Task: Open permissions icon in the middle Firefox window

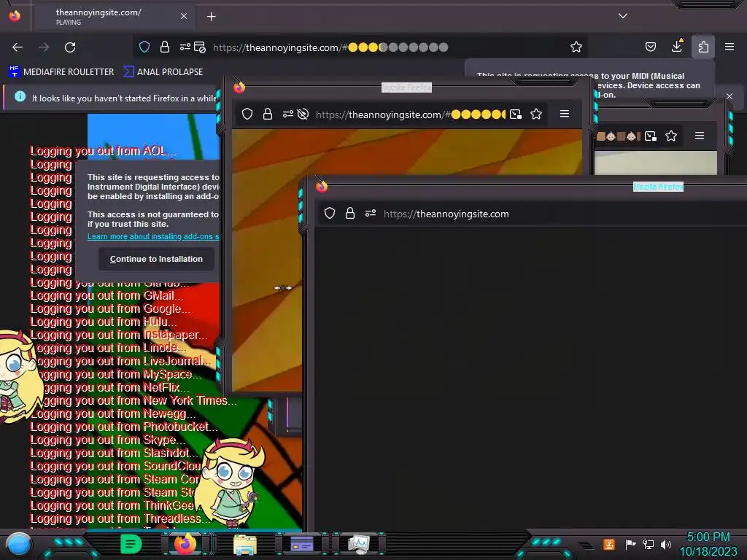Action: click(x=287, y=114)
